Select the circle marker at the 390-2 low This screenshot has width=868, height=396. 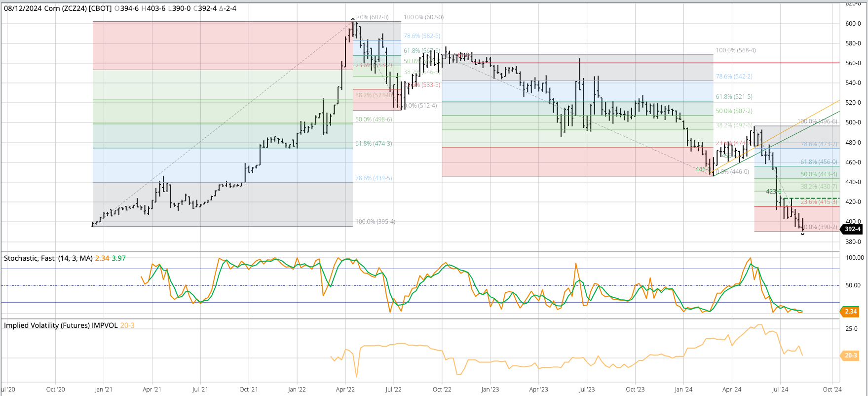802,234
